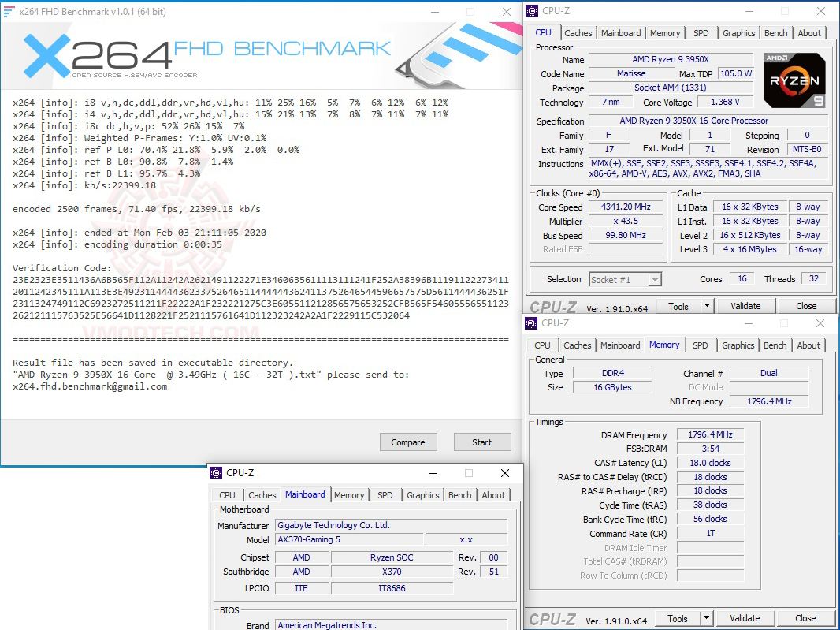Click Validate in the Memory CPU-Z window

(745, 618)
